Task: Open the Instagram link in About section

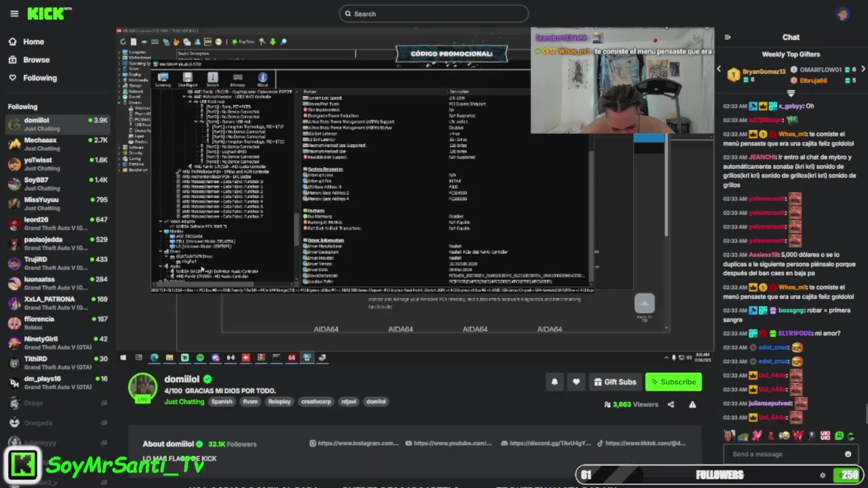Action: [x=354, y=443]
